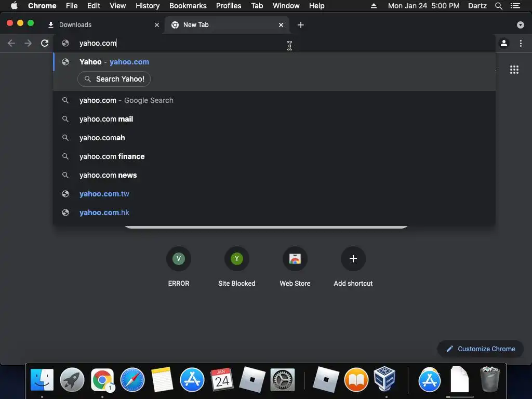Open the View menu

coord(118,6)
